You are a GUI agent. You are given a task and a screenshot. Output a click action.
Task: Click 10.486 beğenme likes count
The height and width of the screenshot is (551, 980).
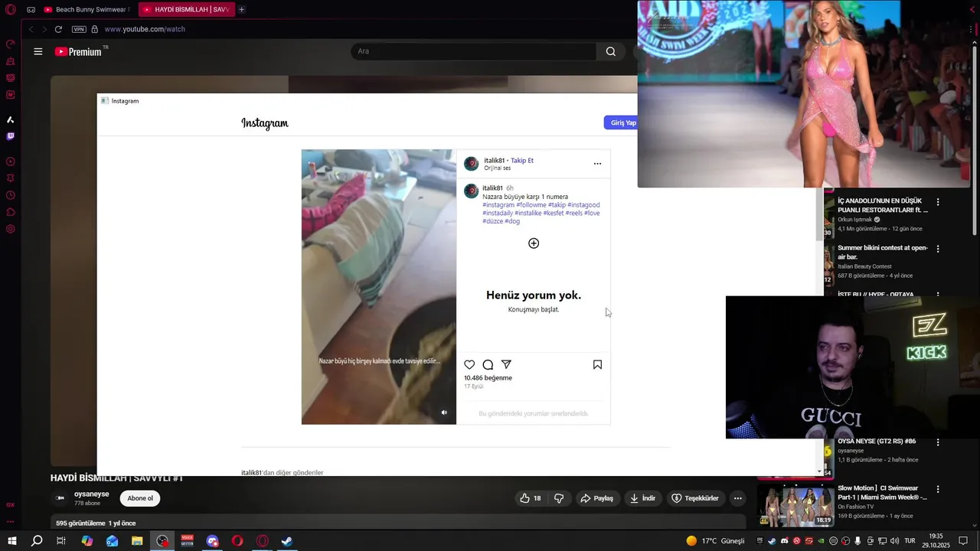(488, 378)
